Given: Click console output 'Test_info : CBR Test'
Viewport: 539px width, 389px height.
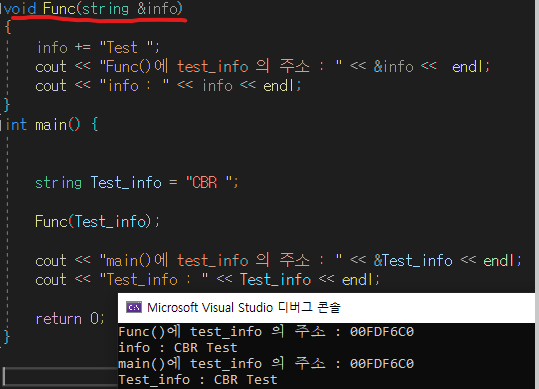Looking at the screenshot, I should click(198, 379).
